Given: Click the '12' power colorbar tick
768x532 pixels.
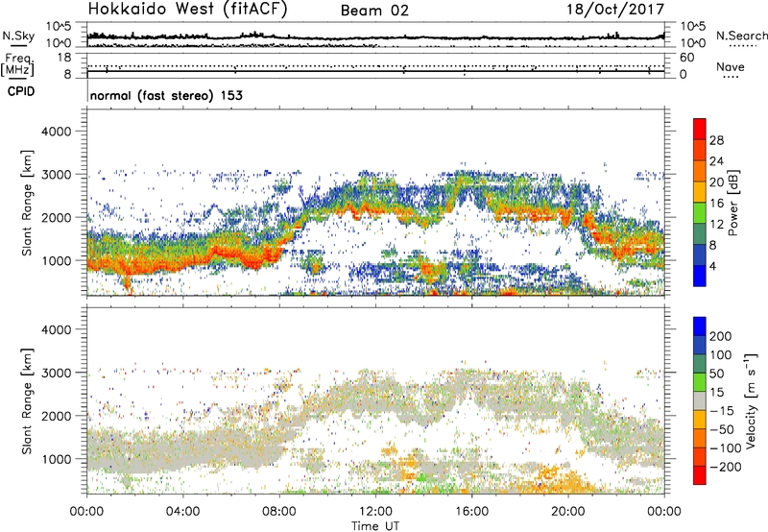Looking at the screenshot, I should pos(716,225).
